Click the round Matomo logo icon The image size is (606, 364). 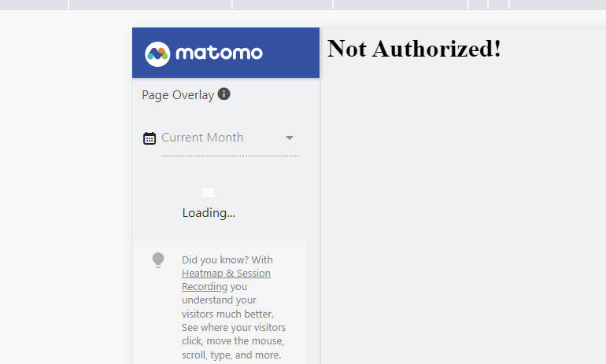pos(157,54)
